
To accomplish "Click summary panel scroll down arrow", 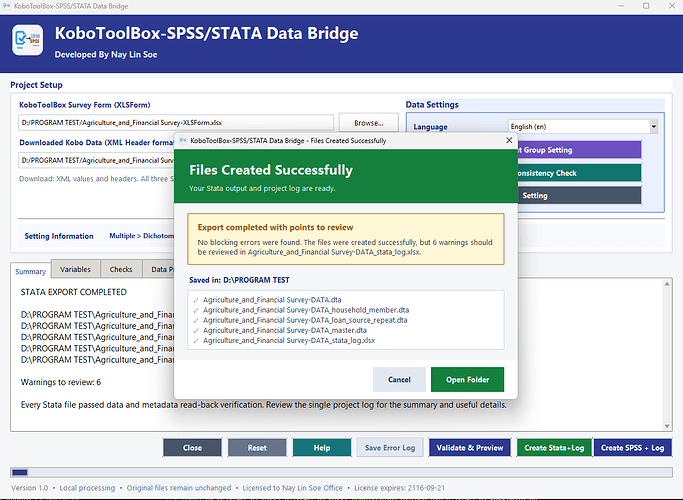I will point(667,426).
